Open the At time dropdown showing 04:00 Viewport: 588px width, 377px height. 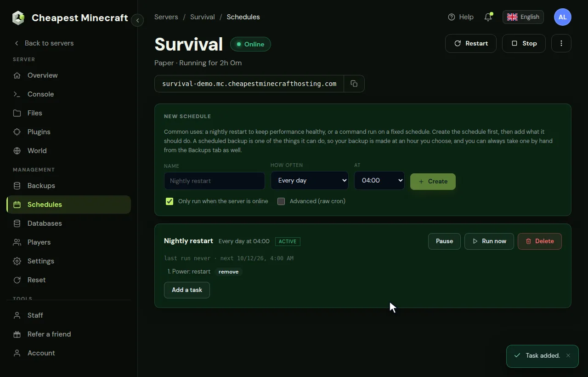tap(379, 181)
